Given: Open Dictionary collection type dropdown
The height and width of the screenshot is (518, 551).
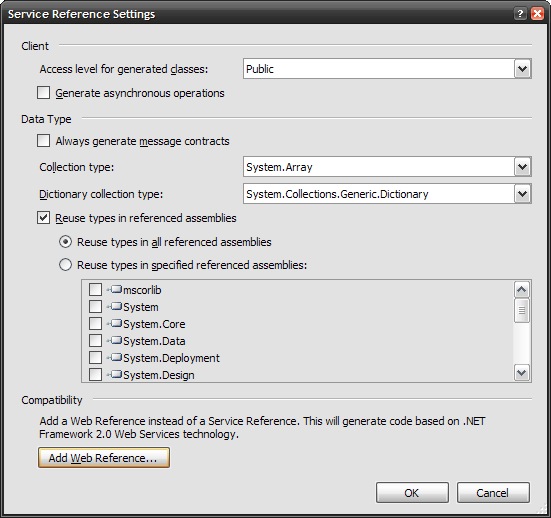Looking at the screenshot, I should coord(523,194).
